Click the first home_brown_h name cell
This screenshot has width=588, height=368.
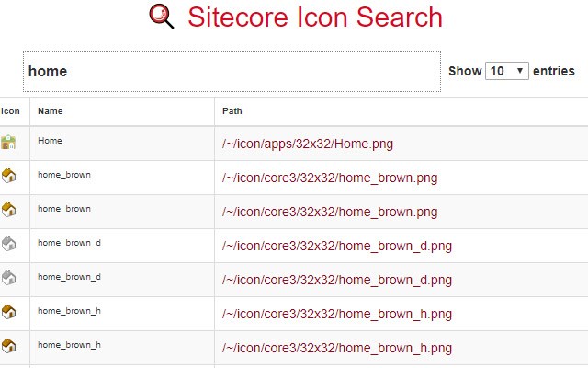click(69, 310)
